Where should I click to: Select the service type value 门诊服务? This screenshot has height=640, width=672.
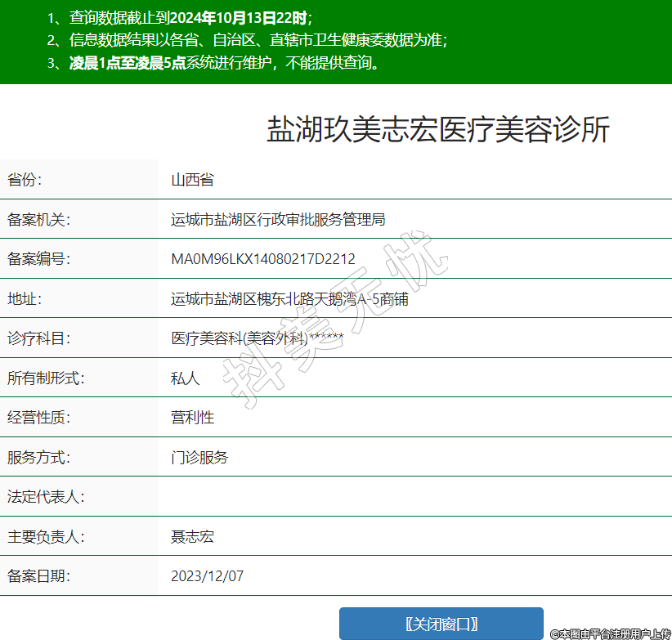(199, 457)
